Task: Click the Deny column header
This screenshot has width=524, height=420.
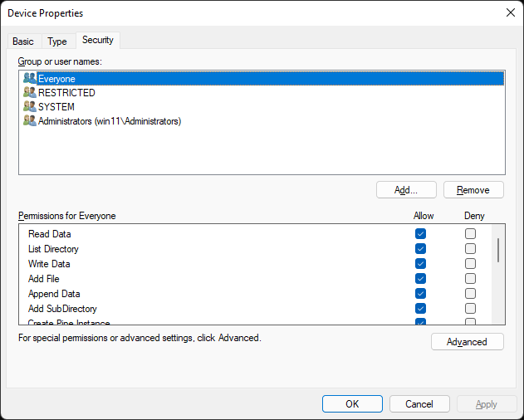Action: pos(474,216)
